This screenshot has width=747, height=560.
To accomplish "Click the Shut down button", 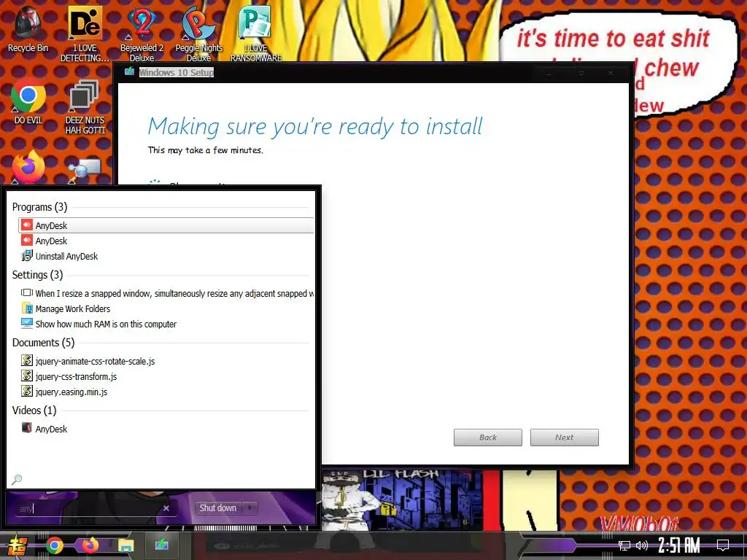I will (217, 508).
